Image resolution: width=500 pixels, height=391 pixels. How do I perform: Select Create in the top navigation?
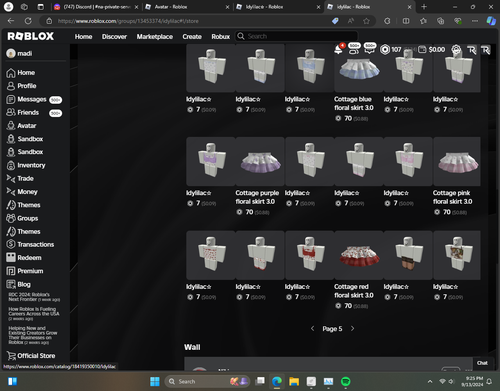(192, 36)
